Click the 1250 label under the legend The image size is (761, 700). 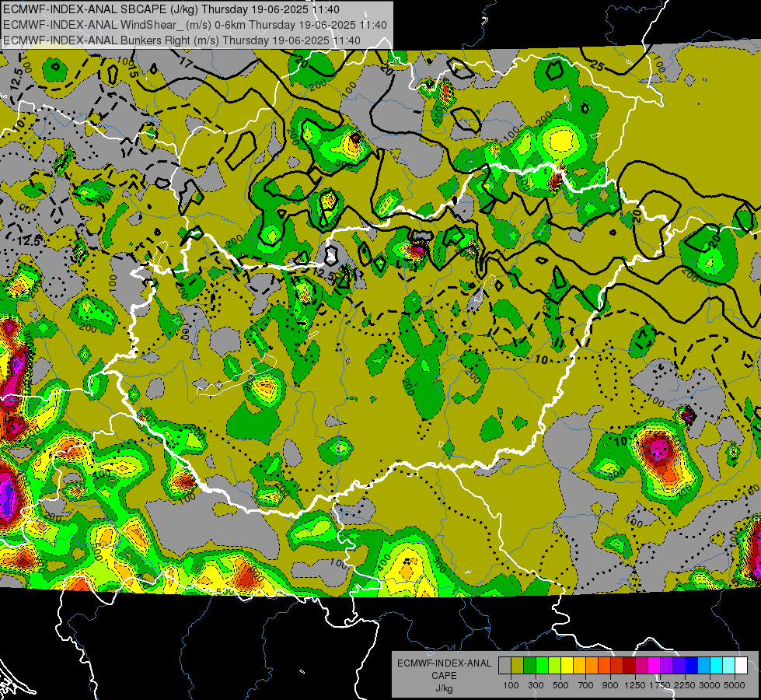click(x=635, y=685)
